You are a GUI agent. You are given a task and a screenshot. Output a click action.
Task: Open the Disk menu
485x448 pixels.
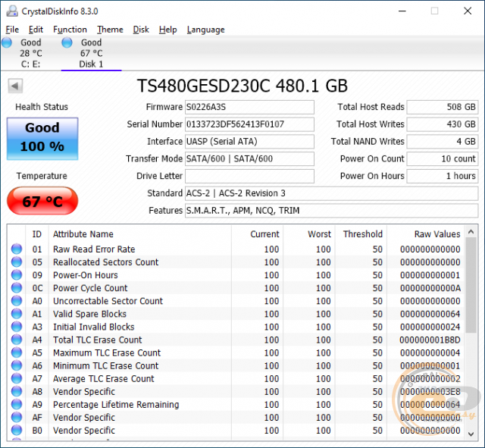click(141, 30)
